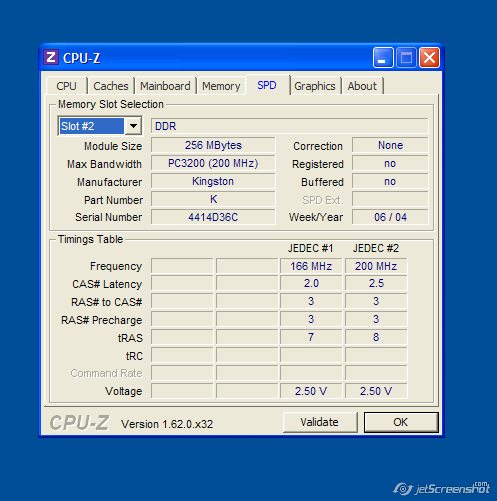
Task: Open the Graphics tab
Action: coord(315,86)
